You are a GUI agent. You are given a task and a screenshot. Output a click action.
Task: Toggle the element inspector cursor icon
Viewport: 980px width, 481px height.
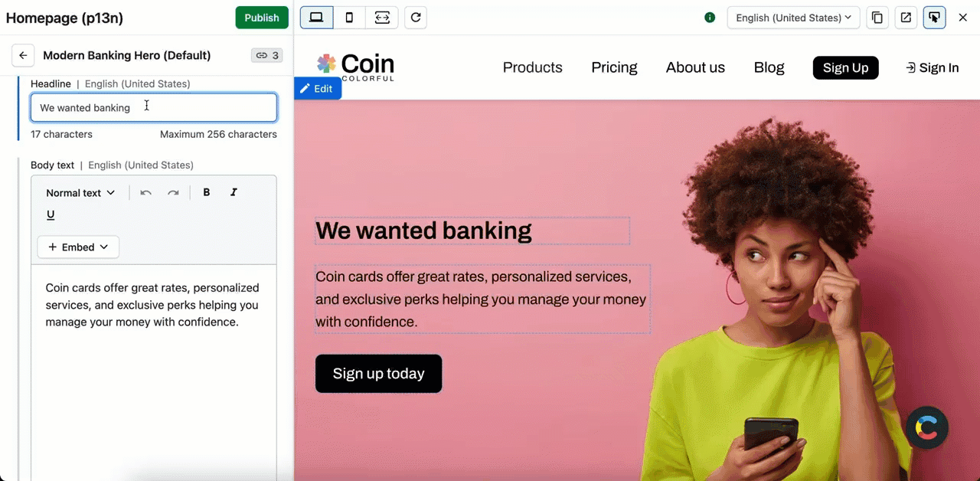pyautogui.click(x=934, y=18)
